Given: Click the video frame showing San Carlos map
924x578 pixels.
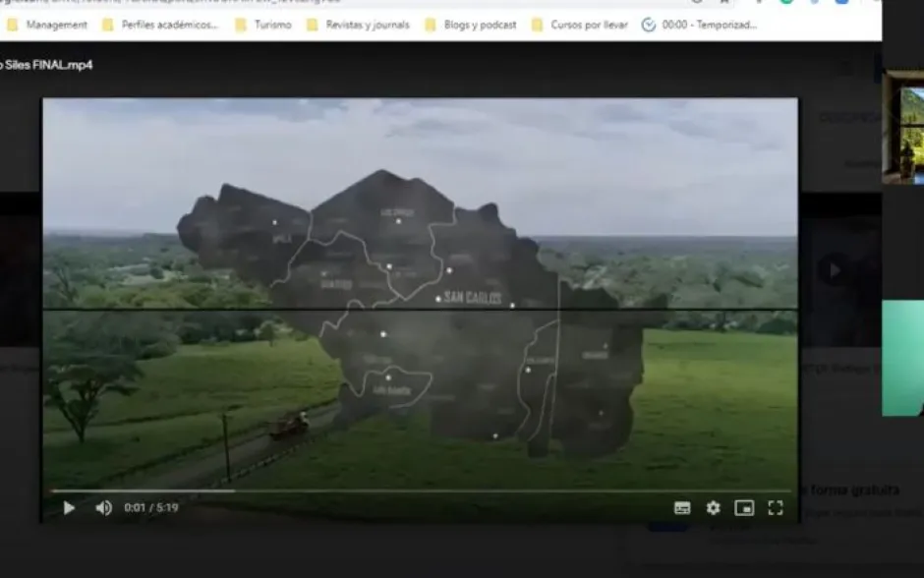Looking at the screenshot, I should pyautogui.click(x=420, y=295).
